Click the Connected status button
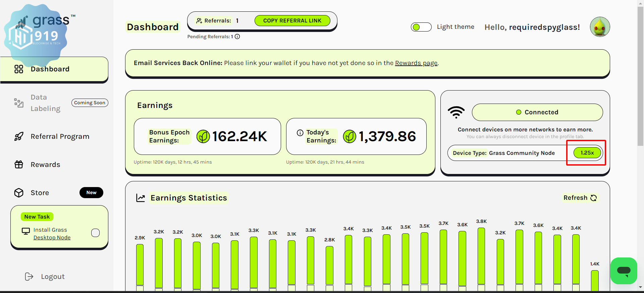 pos(537,112)
